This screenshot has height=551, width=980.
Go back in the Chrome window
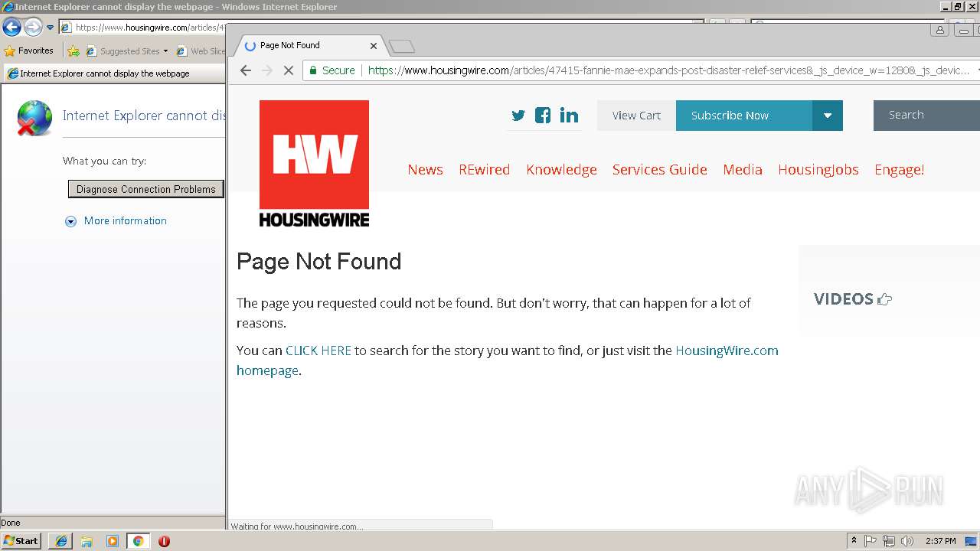click(x=245, y=70)
